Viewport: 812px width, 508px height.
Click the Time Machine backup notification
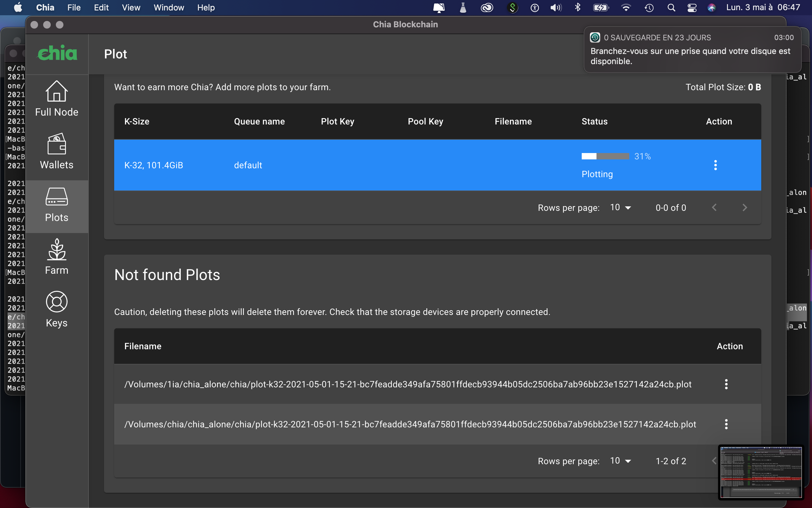[692, 50]
